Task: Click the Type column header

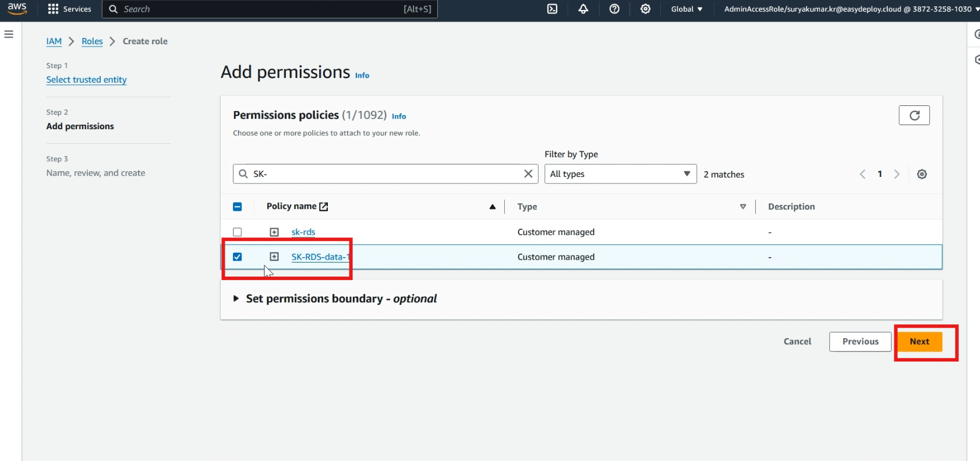Action: click(x=527, y=207)
